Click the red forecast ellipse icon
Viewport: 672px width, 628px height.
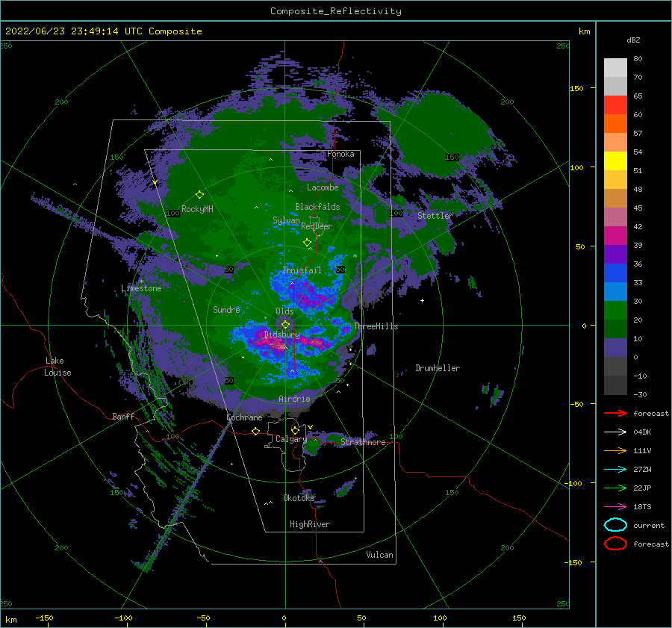615,544
